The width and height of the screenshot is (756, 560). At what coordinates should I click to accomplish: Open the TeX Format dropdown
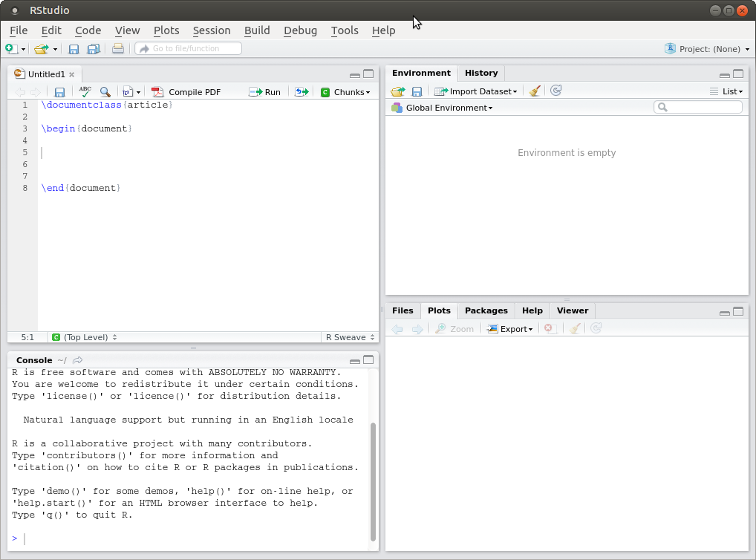[131, 92]
